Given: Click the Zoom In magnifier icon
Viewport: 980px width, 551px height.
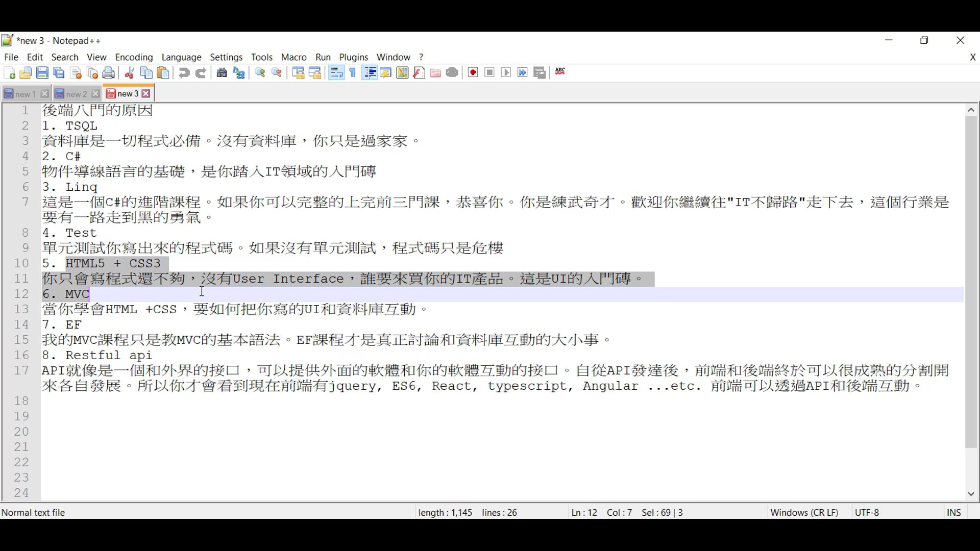Looking at the screenshot, I should [260, 73].
